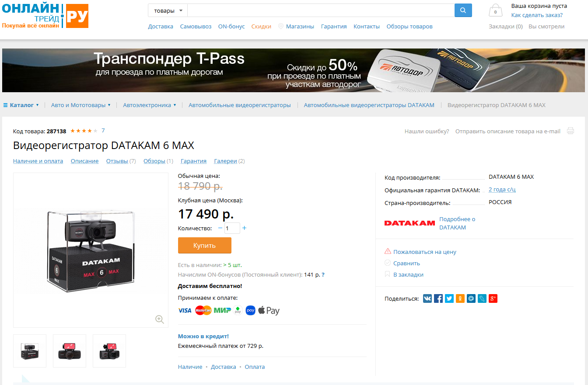Share product on Facebook

(x=438, y=298)
